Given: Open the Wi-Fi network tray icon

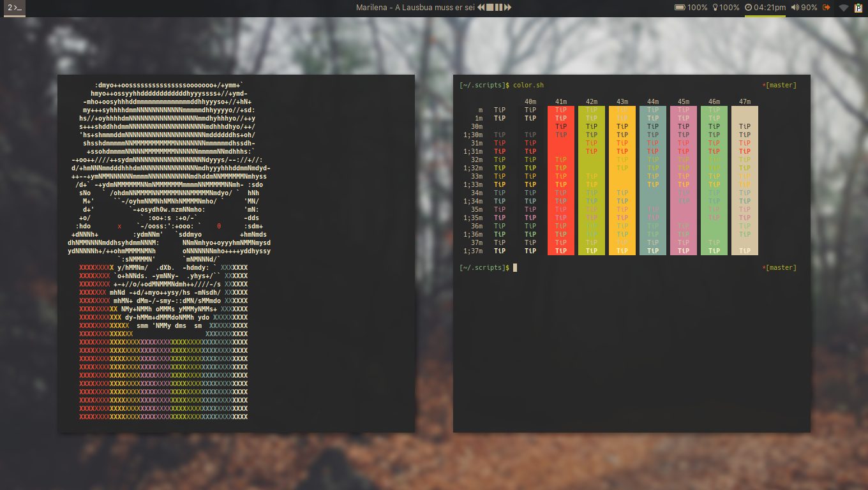Looking at the screenshot, I should point(844,8).
